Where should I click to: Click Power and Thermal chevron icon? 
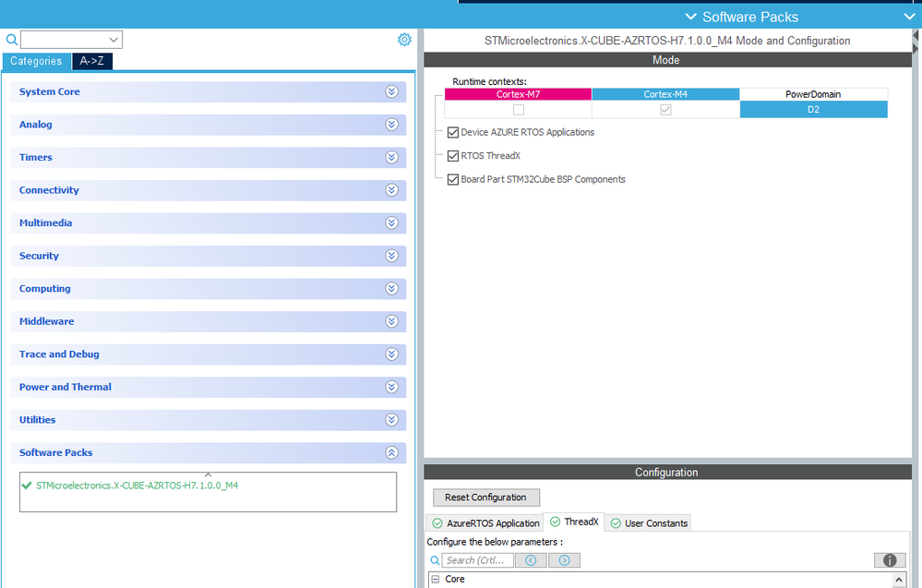(391, 387)
